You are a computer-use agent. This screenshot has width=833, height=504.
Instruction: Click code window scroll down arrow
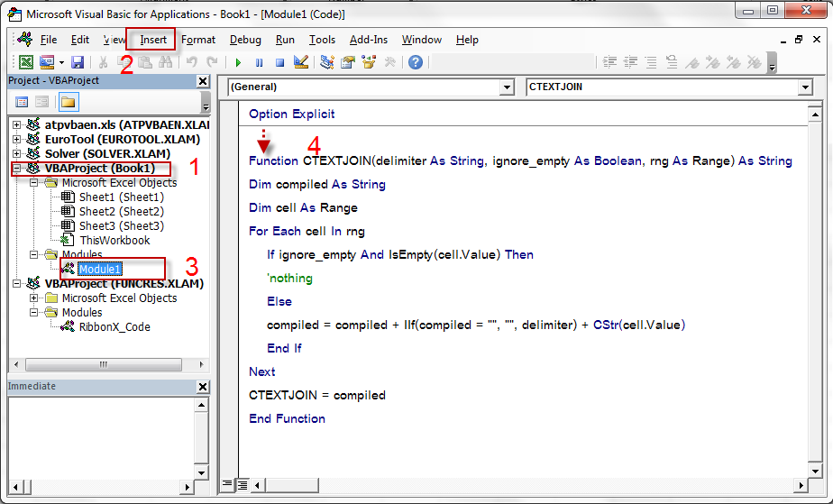(x=815, y=471)
